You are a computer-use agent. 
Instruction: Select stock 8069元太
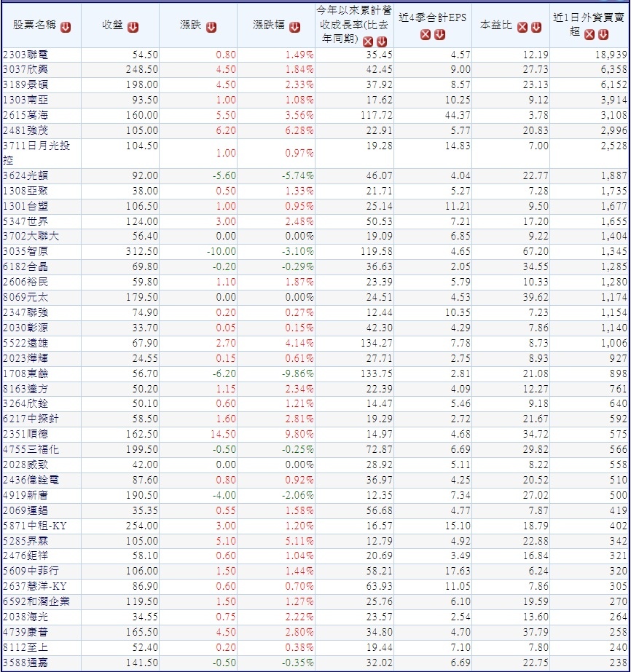[x=26, y=298]
